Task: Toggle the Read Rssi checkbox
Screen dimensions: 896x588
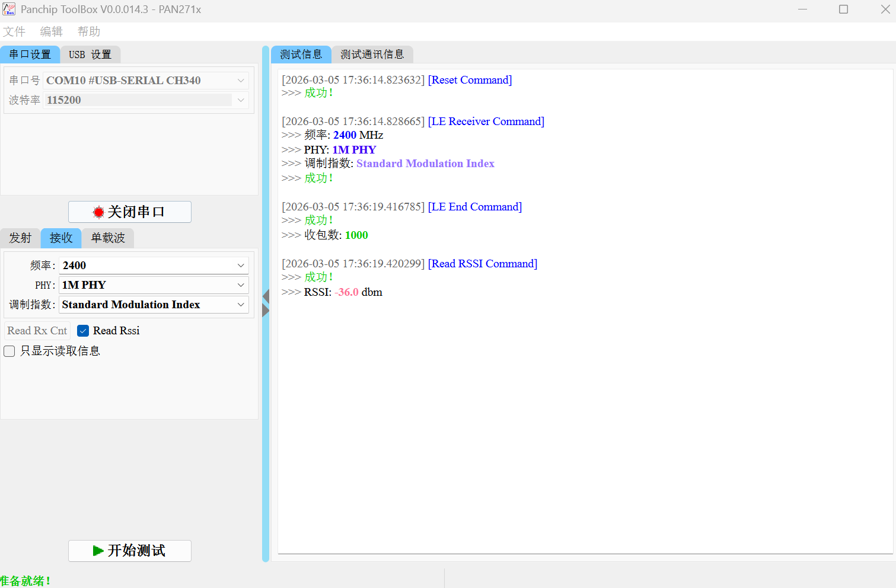Action: pos(84,331)
